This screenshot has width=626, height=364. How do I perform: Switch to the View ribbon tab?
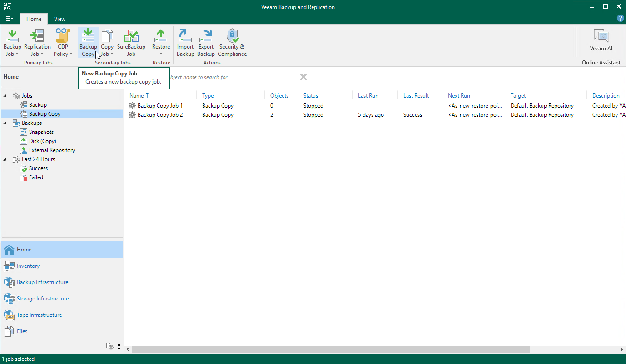pos(60,19)
